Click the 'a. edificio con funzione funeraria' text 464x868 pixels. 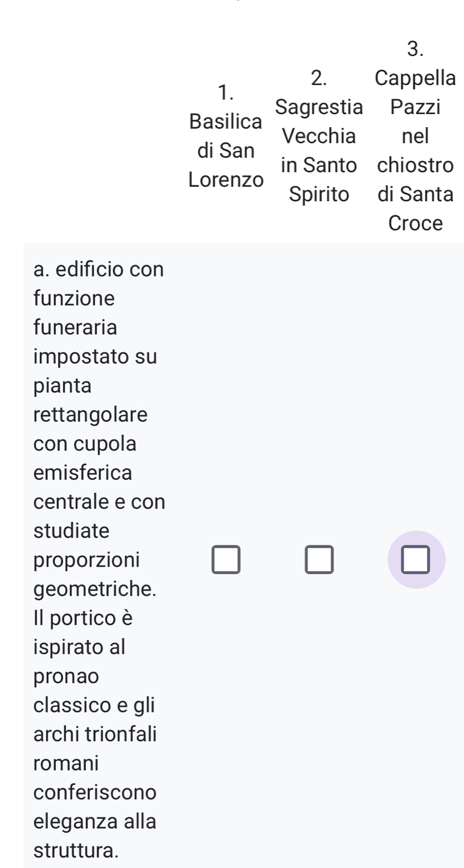[x=98, y=298]
